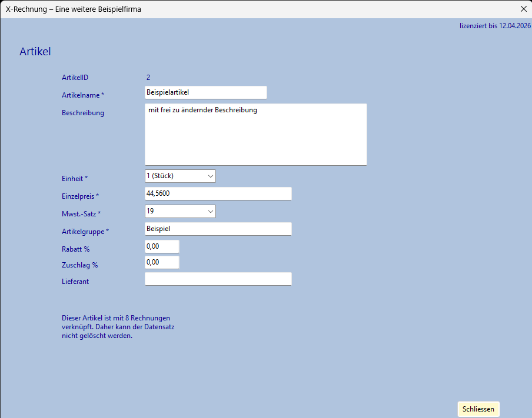Click the 'Lieferant' label
The height and width of the screenshot is (418, 532).
(x=75, y=282)
